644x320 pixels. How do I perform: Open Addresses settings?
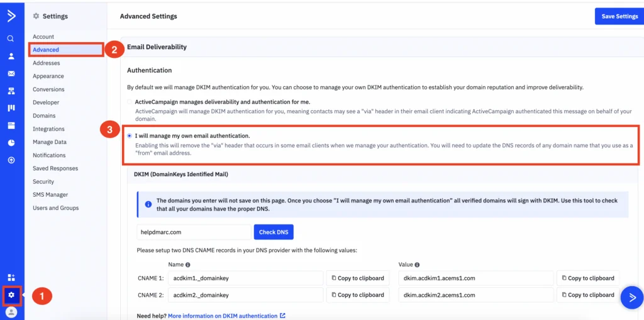(47, 63)
